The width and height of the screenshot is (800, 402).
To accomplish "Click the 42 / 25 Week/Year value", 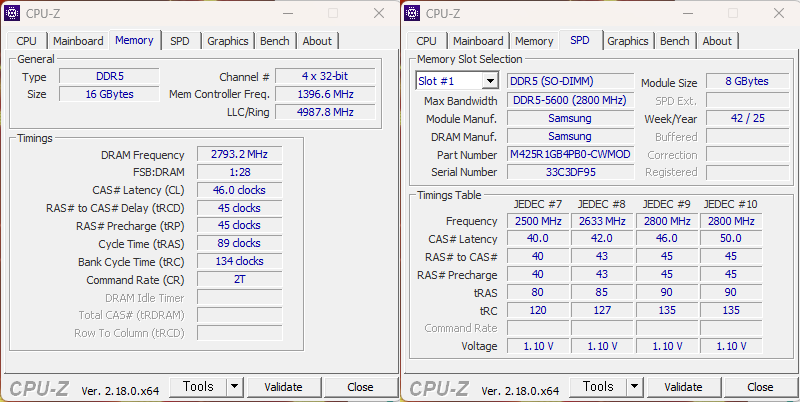I will point(747,118).
